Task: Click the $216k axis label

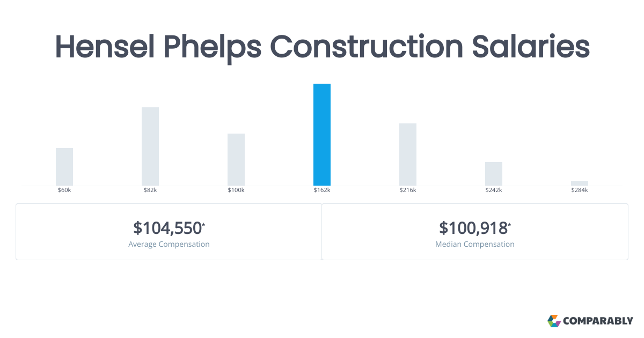Action: [x=408, y=190]
